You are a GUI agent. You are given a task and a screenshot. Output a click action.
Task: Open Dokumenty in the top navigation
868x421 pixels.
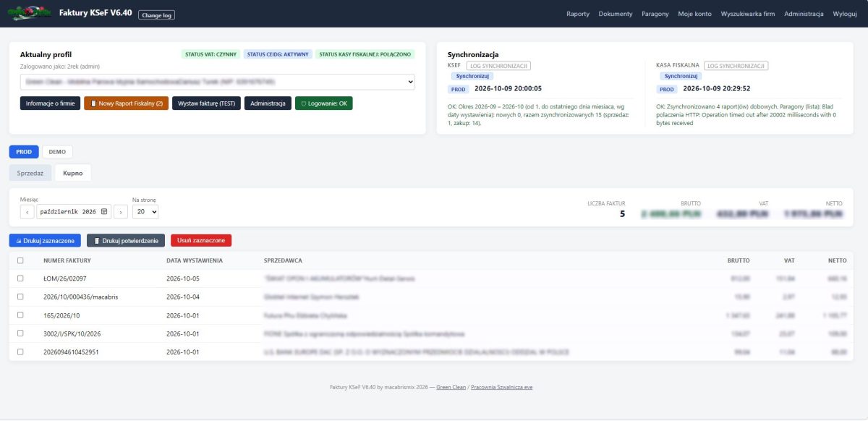coord(616,14)
